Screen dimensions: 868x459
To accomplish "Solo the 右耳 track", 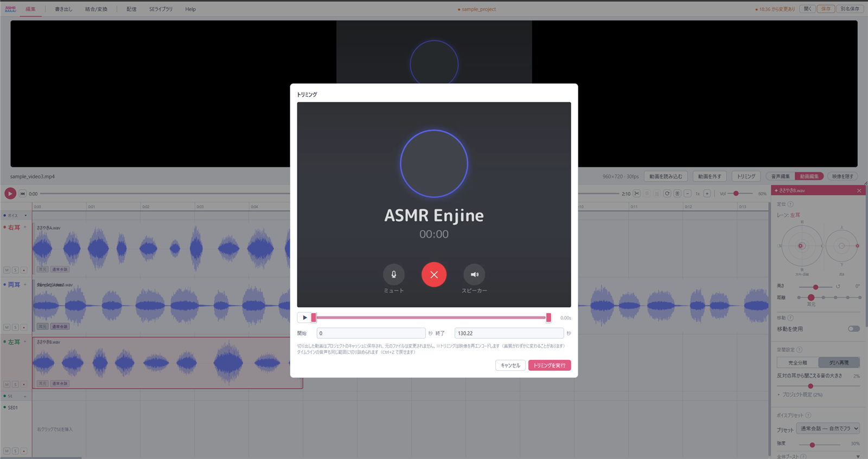I will [15, 270].
